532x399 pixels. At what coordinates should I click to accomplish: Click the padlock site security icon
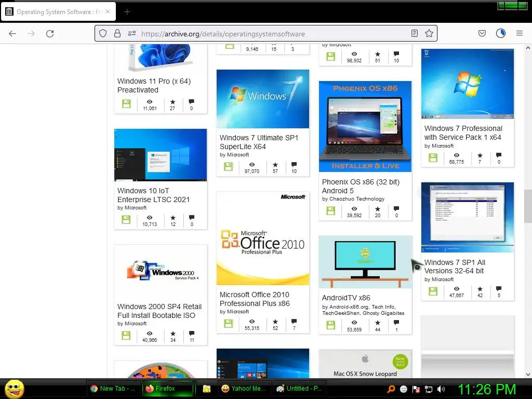click(117, 33)
